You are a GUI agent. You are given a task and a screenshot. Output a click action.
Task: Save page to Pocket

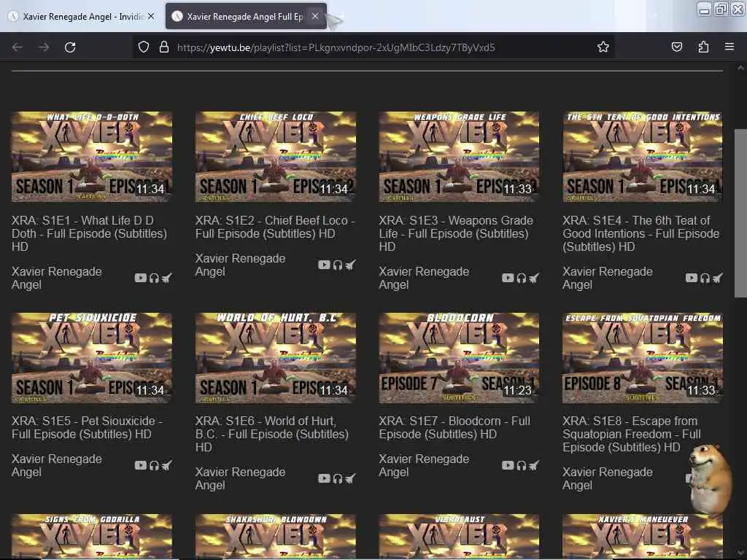tap(677, 47)
